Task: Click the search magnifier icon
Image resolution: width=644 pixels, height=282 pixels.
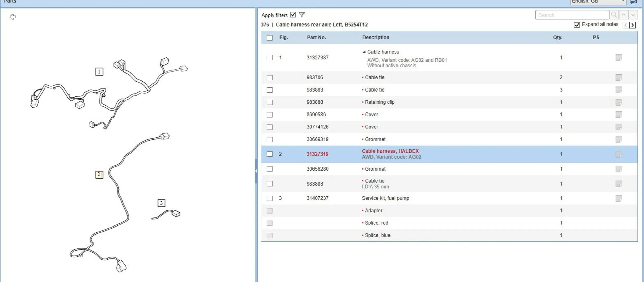Action: (614, 15)
